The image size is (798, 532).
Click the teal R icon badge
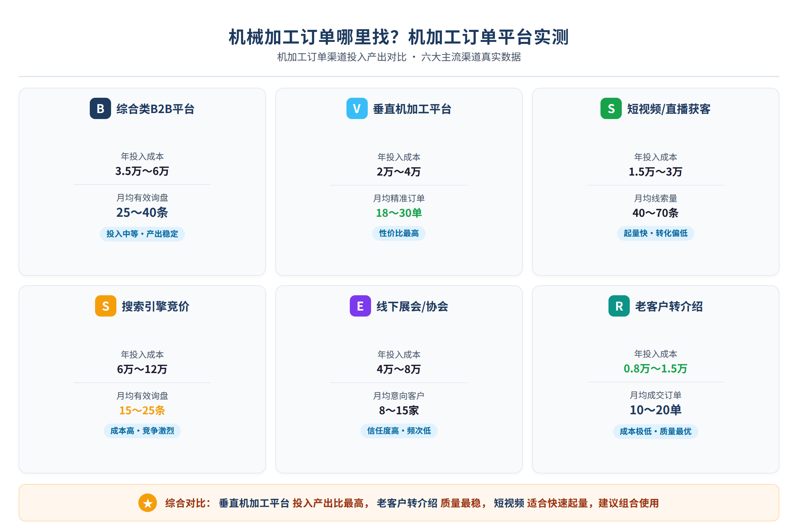click(x=619, y=306)
